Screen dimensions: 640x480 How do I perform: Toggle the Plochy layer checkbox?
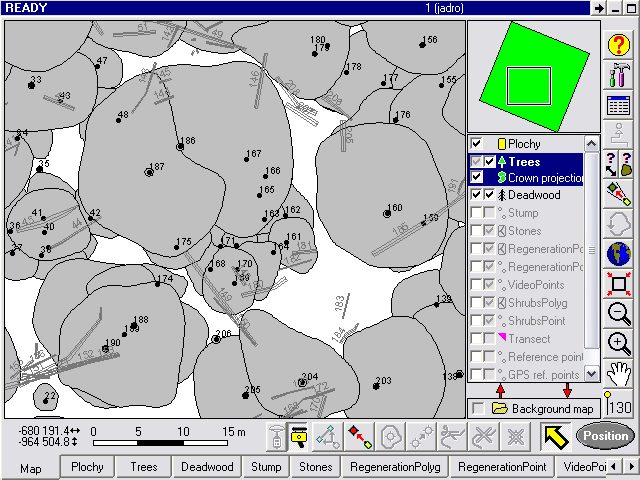click(477, 144)
